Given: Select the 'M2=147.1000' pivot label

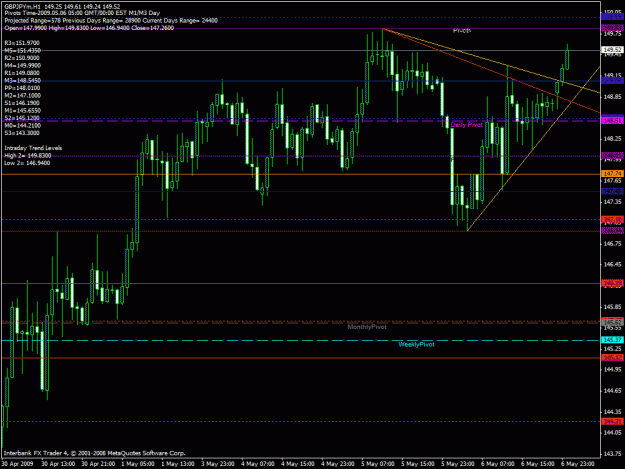Looking at the screenshot, I should pos(22,96).
